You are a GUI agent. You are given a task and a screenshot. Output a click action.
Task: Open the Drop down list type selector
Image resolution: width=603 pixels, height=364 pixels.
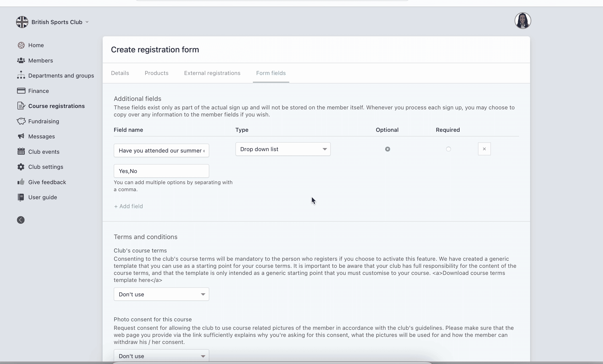coord(283,149)
